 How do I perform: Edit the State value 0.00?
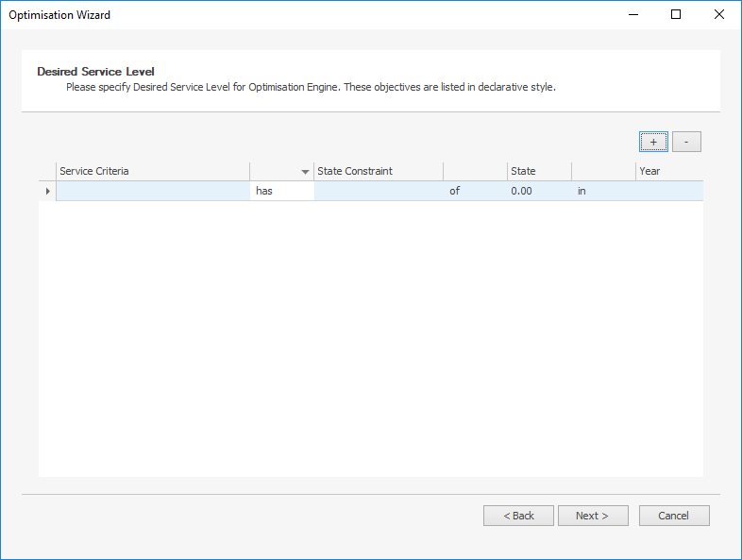(539, 192)
